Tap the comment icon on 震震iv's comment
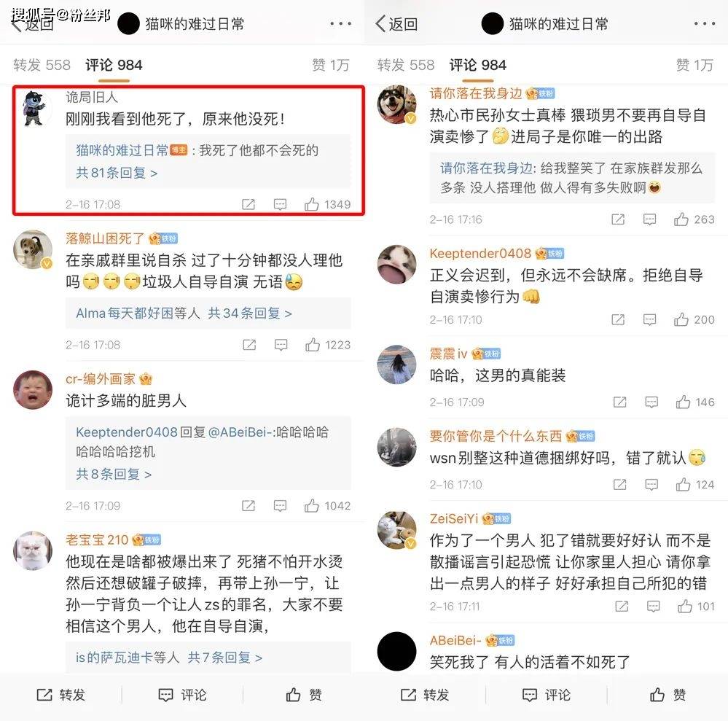 pos(651,402)
